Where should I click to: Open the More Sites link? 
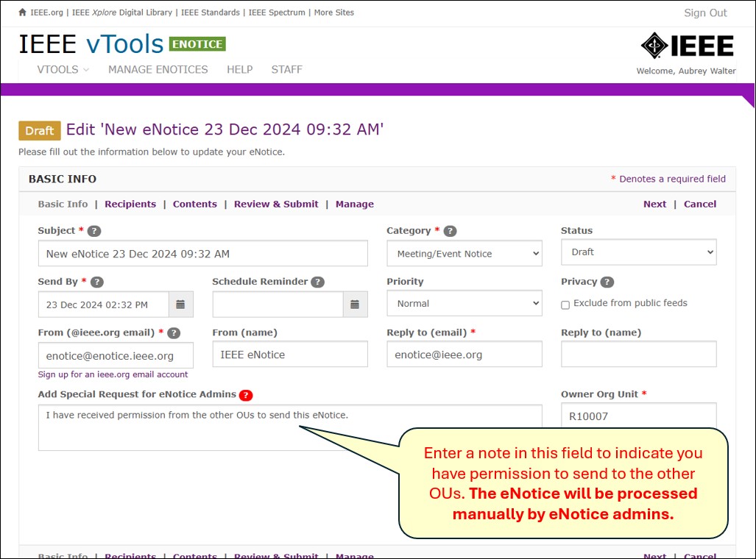[x=333, y=13]
